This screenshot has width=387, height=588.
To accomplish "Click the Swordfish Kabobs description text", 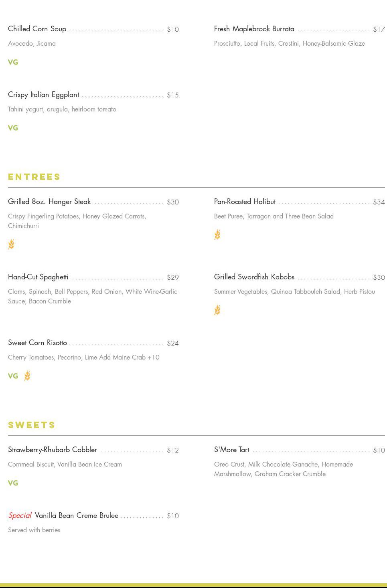I will tap(294, 292).
